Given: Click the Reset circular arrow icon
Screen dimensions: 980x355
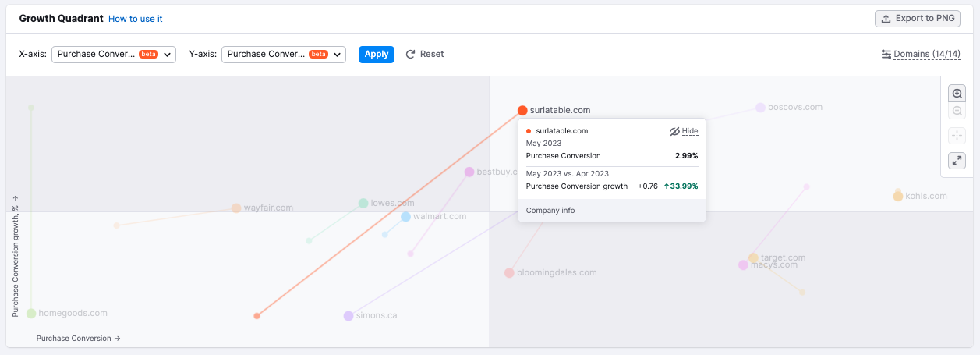Looking at the screenshot, I should 411,55.
